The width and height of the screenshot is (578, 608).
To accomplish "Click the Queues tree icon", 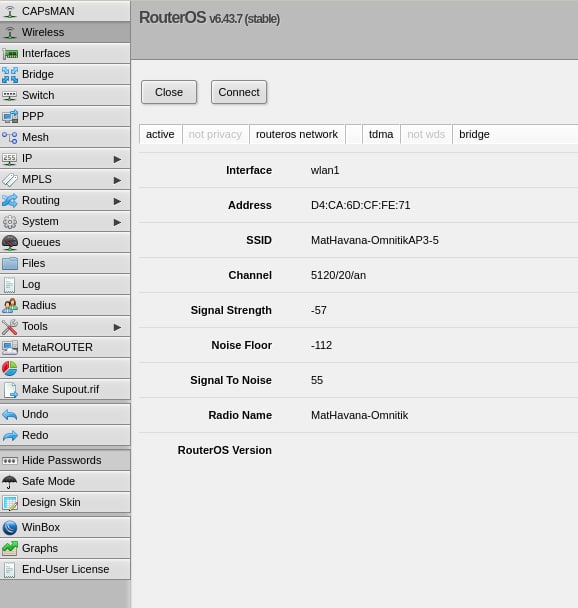I will click(10, 242).
